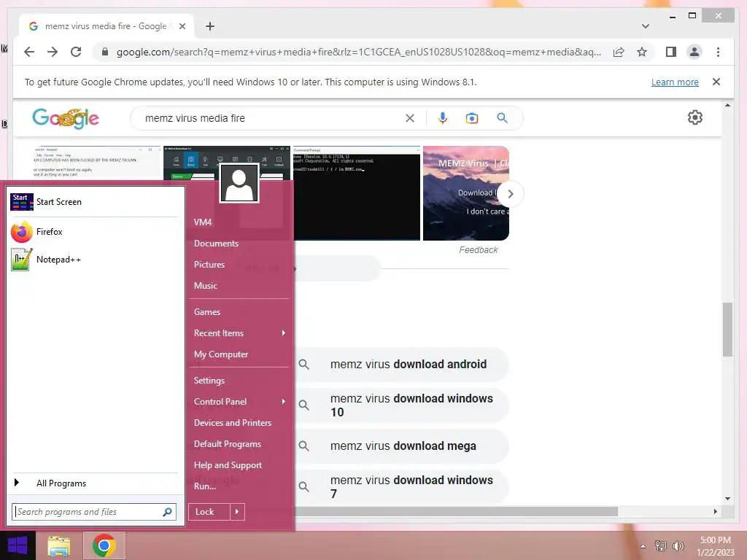Launch Firefox from start menu
Screen dimensions: 747x560
(93, 232)
